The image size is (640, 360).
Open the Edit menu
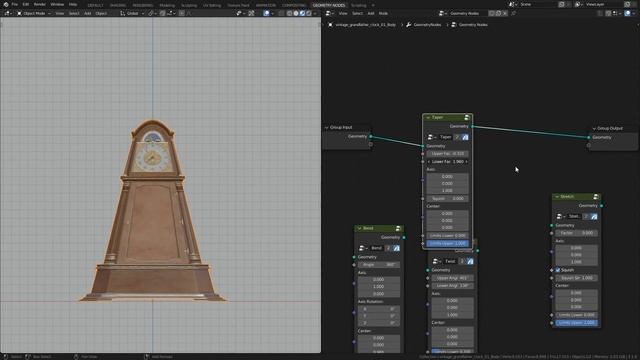click(x=26, y=4)
